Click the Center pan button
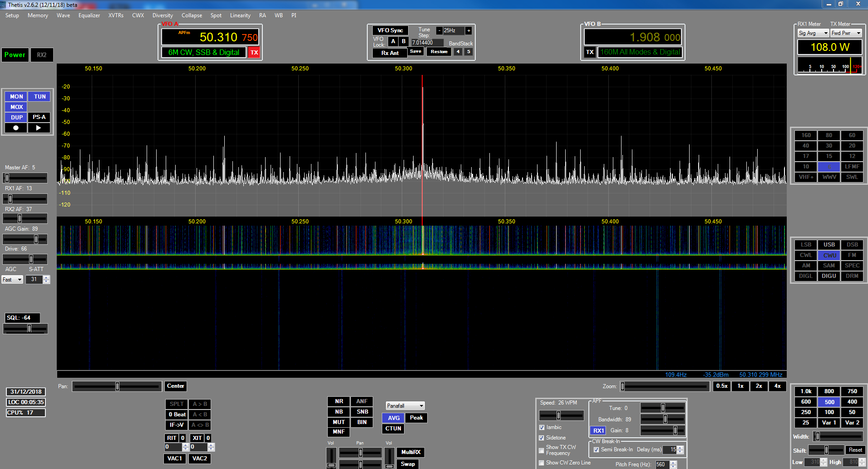The width and height of the screenshot is (868, 469). (175, 386)
